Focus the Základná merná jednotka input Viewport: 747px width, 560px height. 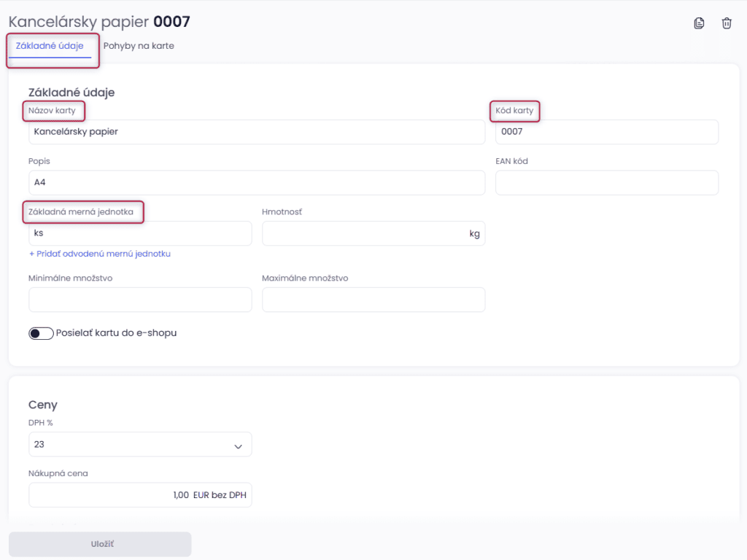coord(140,233)
